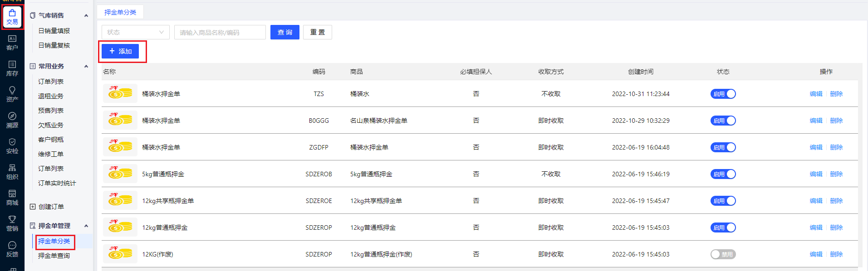Screen dimensions: 868x271
Task: Click 删除 for the BOGGG row
Action: tap(836, 121)
